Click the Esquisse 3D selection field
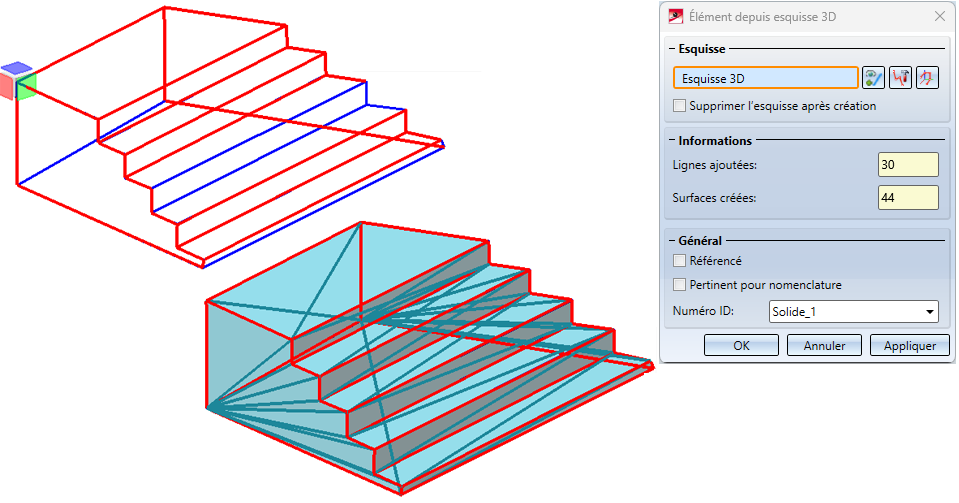Viewport: 959px width, 503px height. pos(766,78)
